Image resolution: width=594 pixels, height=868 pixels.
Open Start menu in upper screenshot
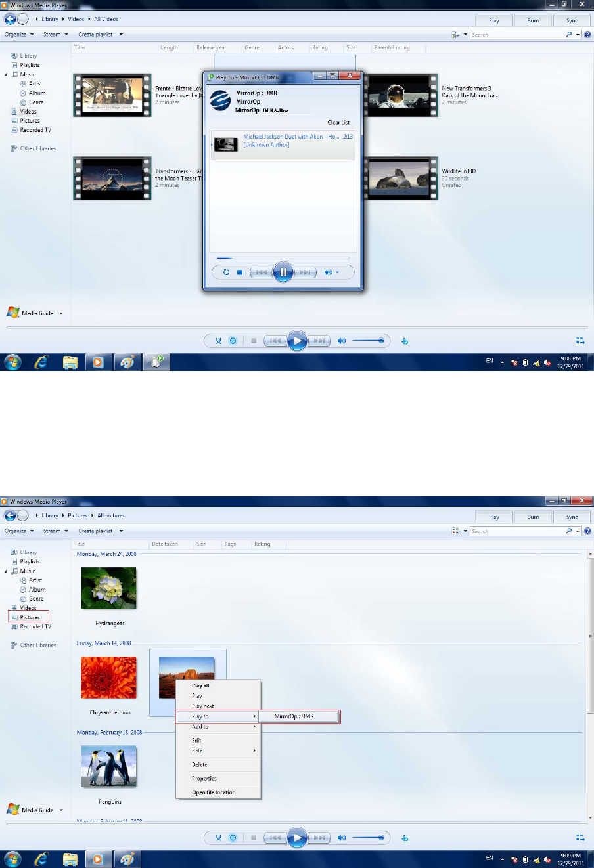[12, 361]
